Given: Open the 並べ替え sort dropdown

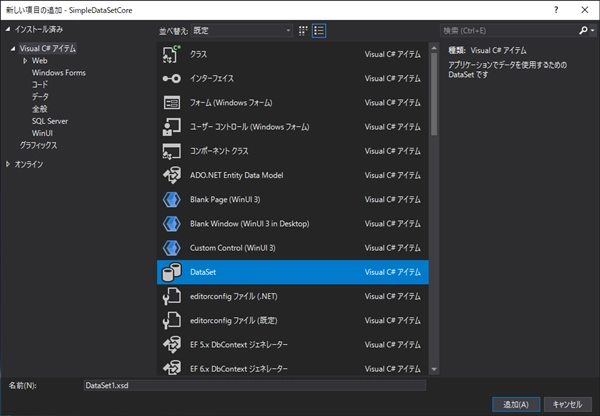Looking at the screenshot, I should click(242, 31).
